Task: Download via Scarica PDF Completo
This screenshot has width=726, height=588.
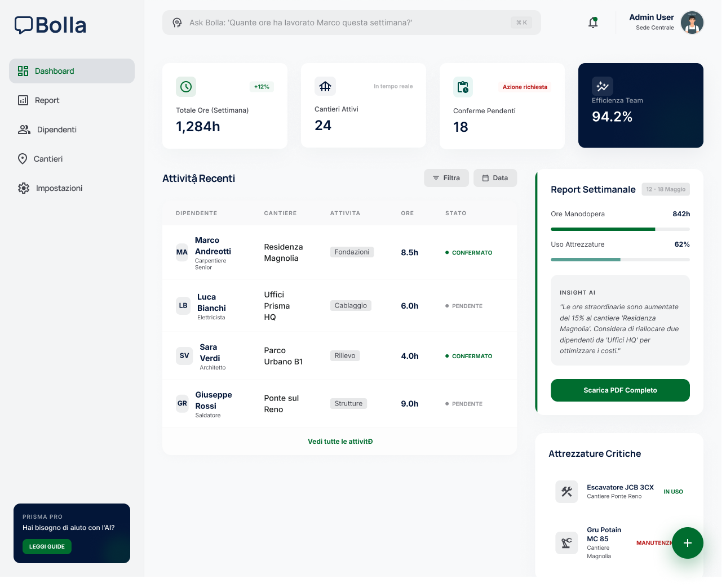Action: point(620,390)
